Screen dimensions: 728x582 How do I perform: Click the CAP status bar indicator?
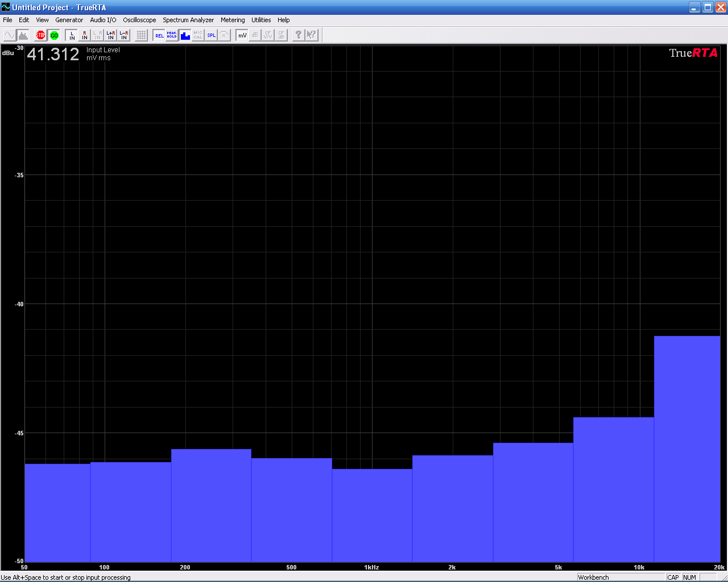[673, 577]
